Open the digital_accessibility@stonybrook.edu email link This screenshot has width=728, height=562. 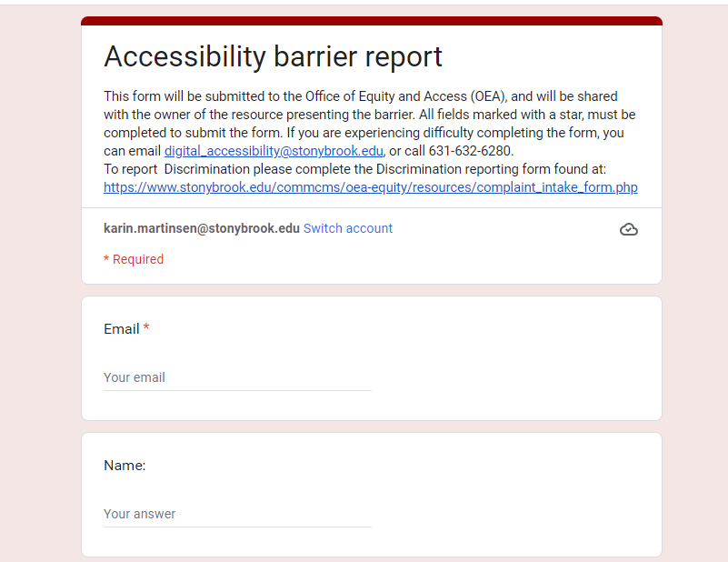pos(273,150)
